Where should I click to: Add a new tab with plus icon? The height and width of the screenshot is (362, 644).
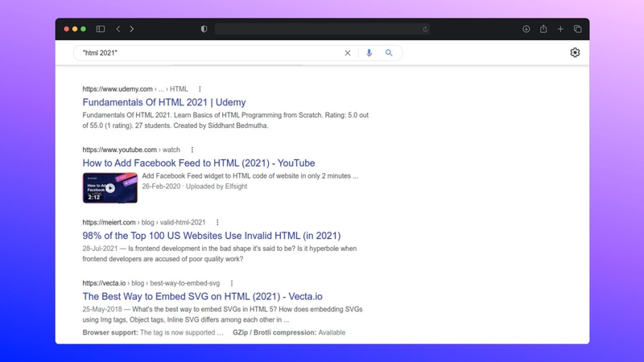coord(560,29)
